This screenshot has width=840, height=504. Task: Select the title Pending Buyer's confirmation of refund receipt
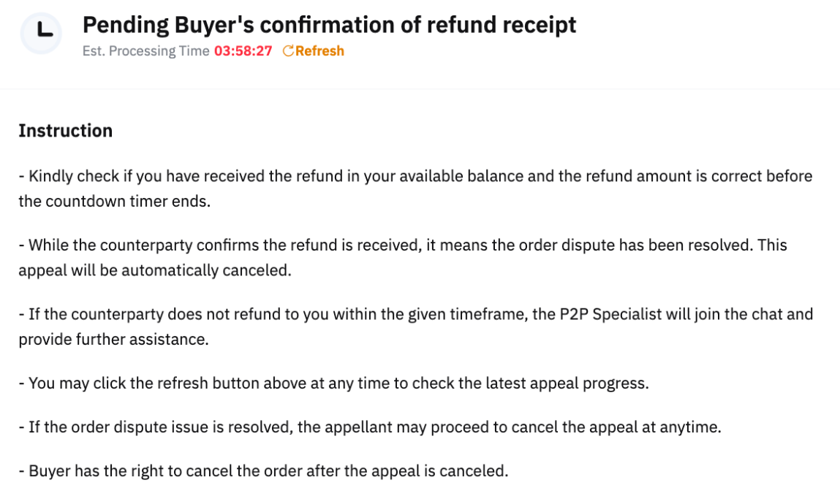[329, 24]
